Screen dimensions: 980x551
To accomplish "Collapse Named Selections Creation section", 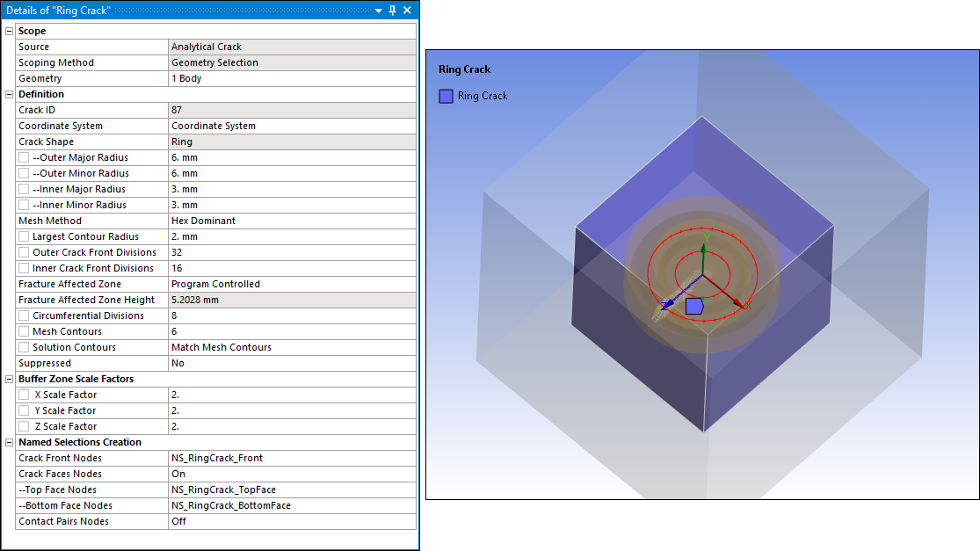I will (9, 442).
